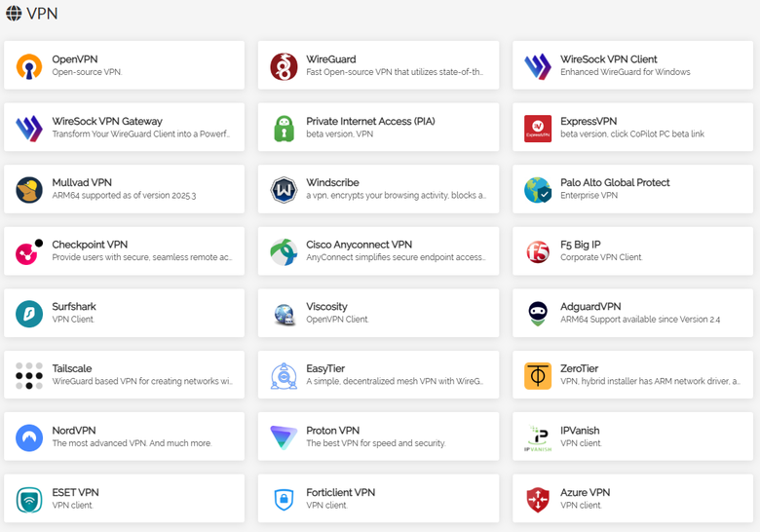
Task: Open the OpenVPN title link
Action: coord(75,59)
